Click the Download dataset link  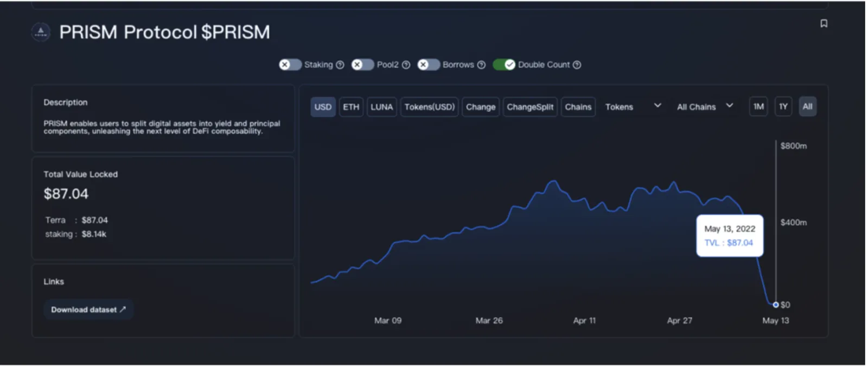(88, 309)
